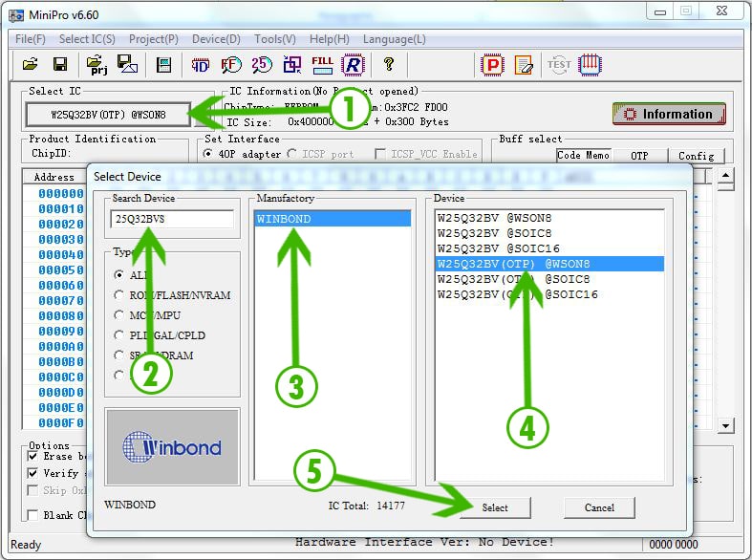The width and height of the screenshot is (752, 560).
Task: Open the Project(P) menu
Action: click(154, 39)
